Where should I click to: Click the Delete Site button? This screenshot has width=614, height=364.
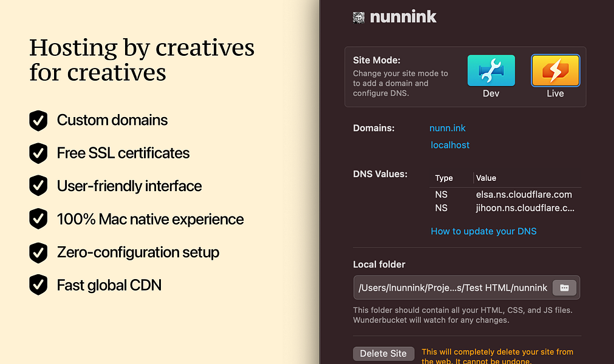pyautogui.click(x=383, y=354)
